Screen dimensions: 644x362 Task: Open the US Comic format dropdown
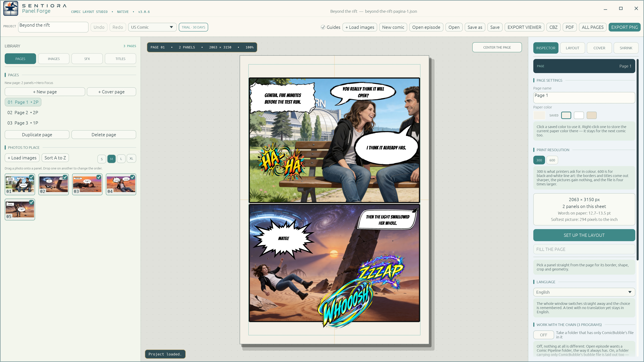[x=152, y=27]
